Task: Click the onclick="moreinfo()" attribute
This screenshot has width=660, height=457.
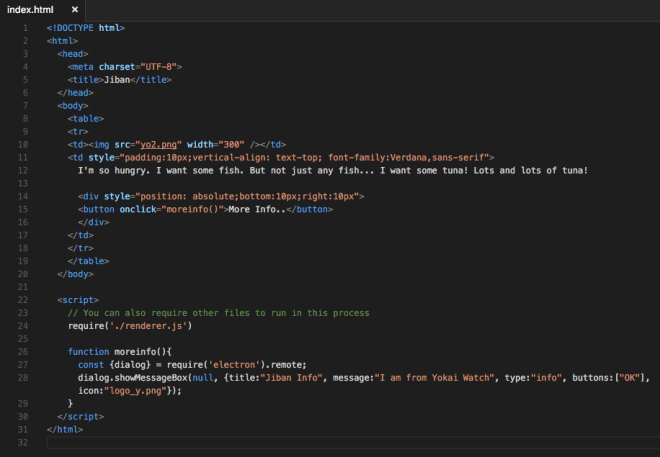Action: pos(171,210)
